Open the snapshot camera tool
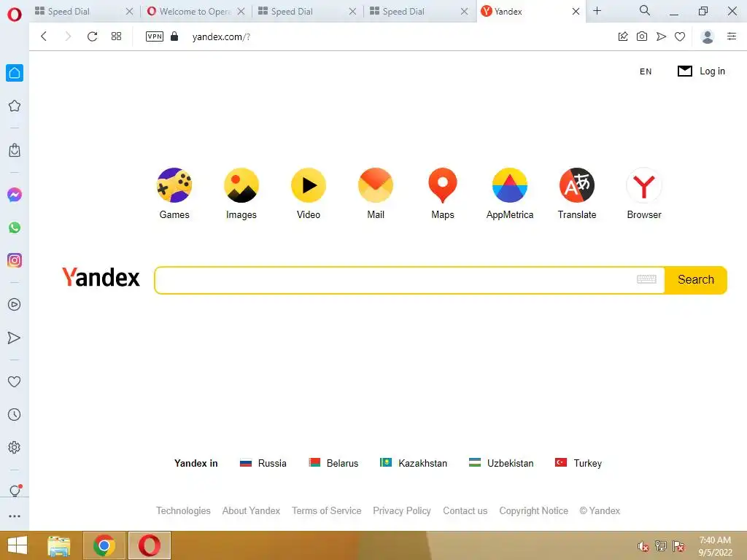 click(x=642, y=36)
